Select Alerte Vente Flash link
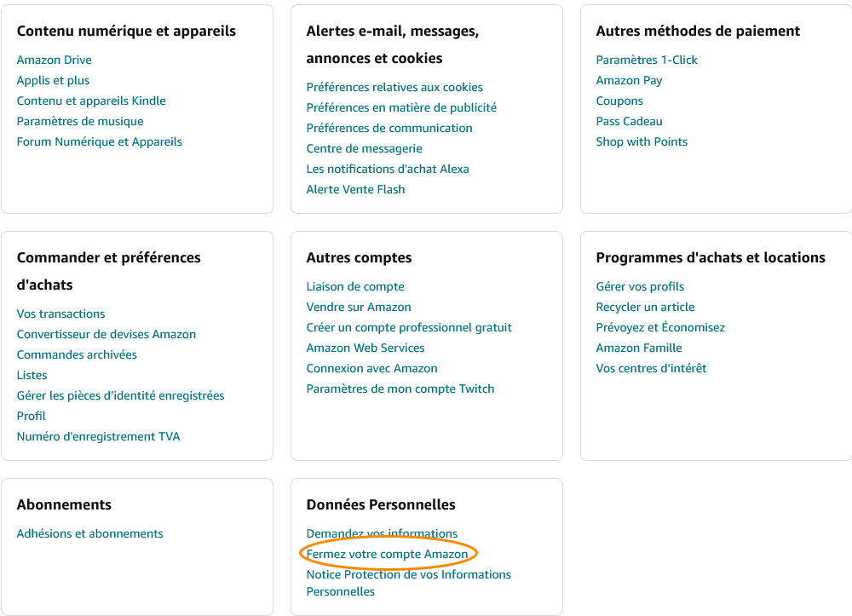Viewport: 852px width, 616px height. [355, 189]
